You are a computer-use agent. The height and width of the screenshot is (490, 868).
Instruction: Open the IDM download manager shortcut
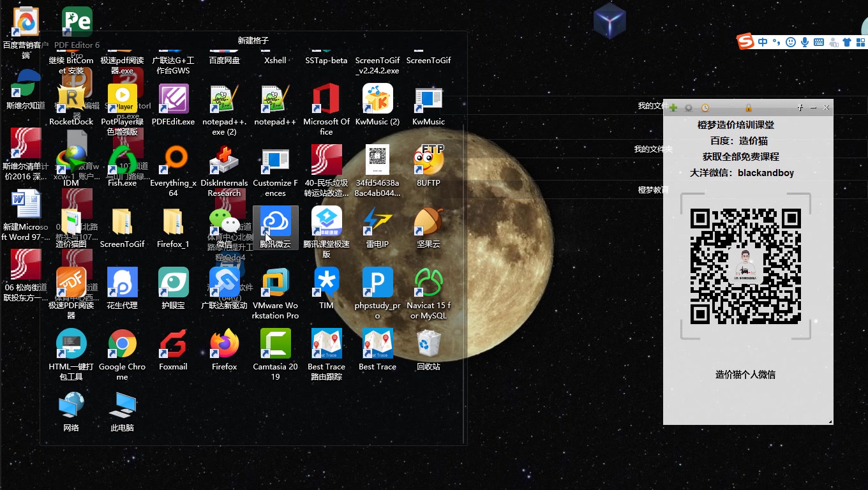[71, 166]
